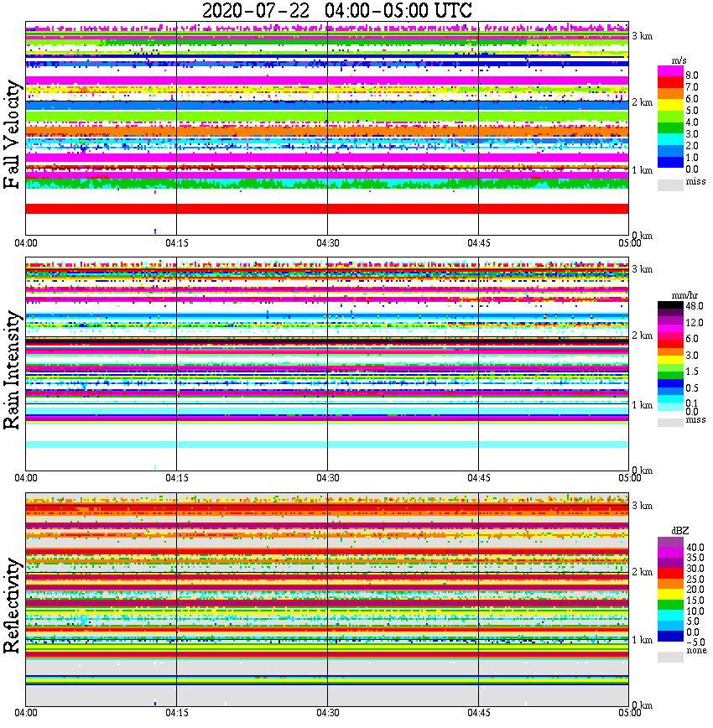Pick the yellow swatch in the m/s legend
713x728 pixels.
(671, 106)
